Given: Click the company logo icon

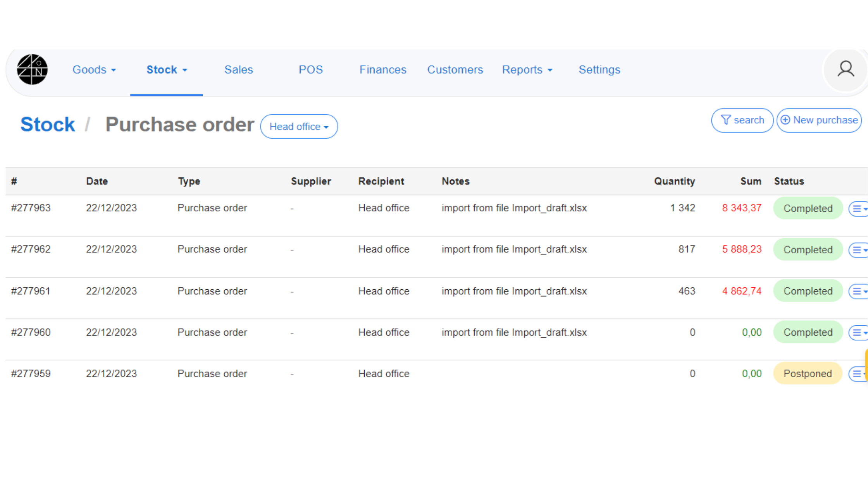Looking at the screenshot, I should [x=32, y=70].
